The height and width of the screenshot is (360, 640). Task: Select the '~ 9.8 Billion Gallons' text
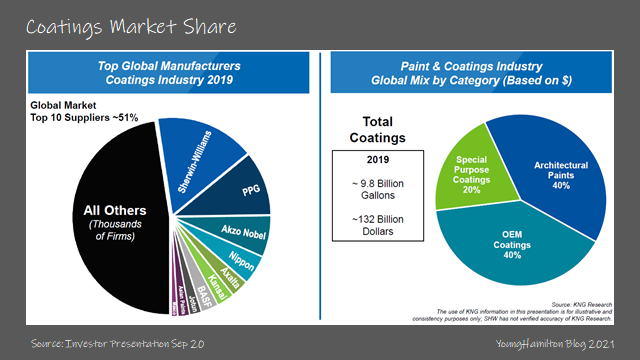[x=378, y=189]
